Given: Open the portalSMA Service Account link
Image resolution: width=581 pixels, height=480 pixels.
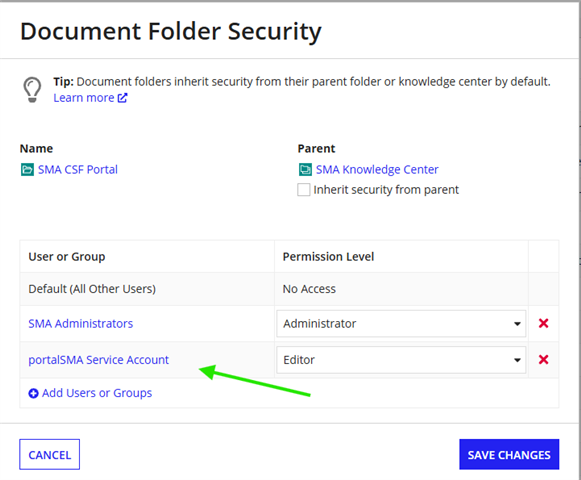Looking at the screenshot, I should pos(98,360).
